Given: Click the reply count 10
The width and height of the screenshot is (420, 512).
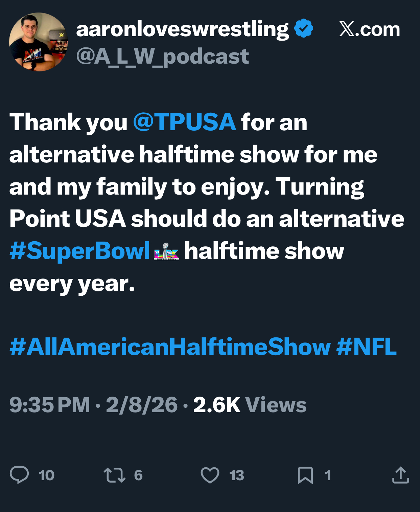Looking at the screenshot, I should [x=46, y=475].
